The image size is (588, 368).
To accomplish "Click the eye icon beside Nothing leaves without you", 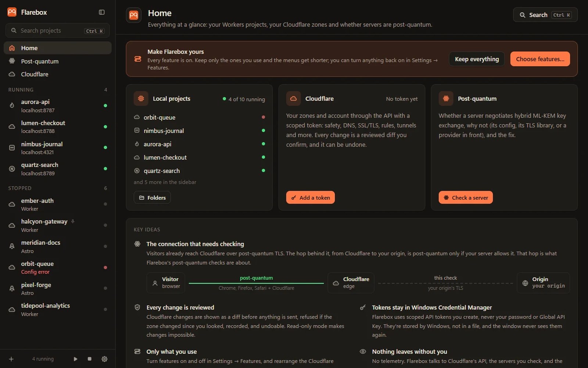I will [363, 351].
